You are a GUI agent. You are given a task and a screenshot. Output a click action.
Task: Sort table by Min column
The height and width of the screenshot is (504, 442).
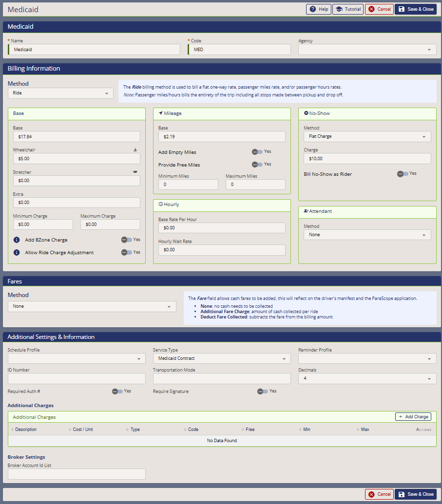click(x=305, y=429)
